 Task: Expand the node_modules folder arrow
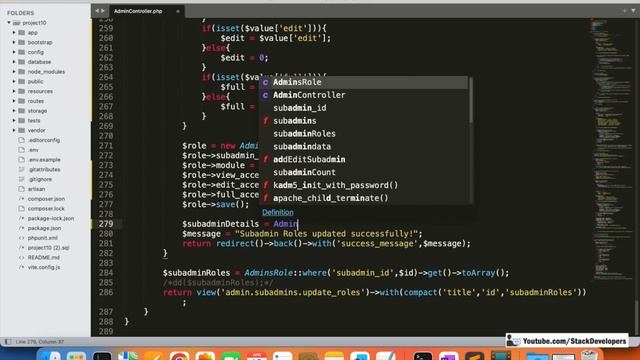[x=14, y=72]
